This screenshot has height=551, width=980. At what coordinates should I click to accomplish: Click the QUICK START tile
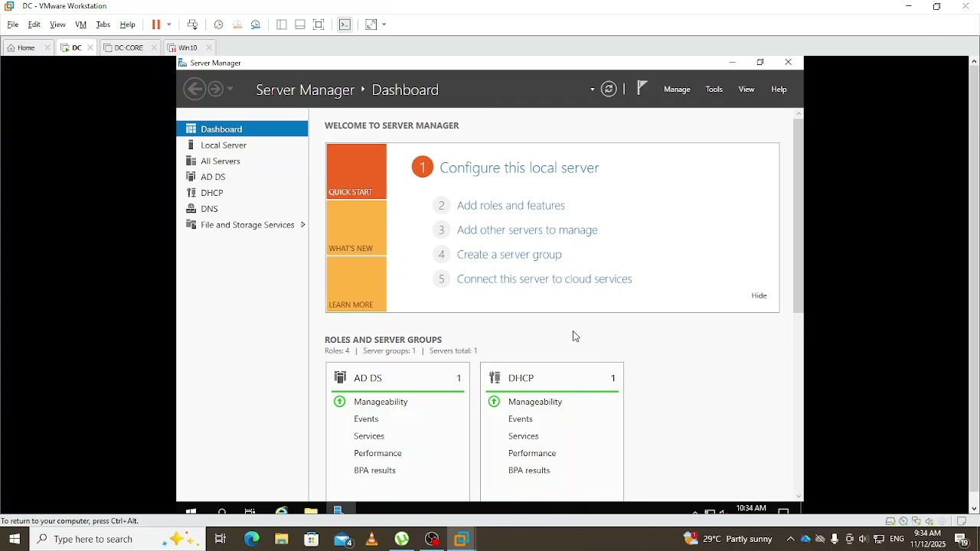pyautogui.click(x=357, y=171)
